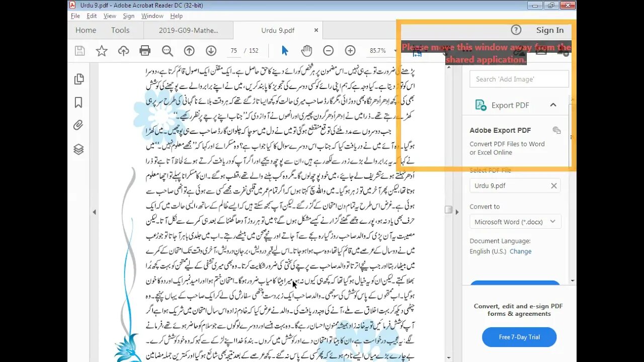Zoom out with the minus icon
Screen dimensions: 644x362
(x=328, y=51)
